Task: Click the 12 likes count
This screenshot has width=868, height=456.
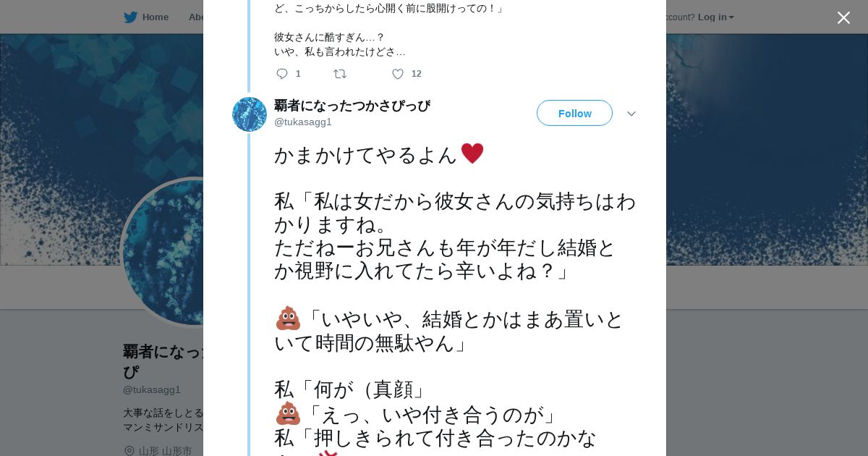Action: 416,74
